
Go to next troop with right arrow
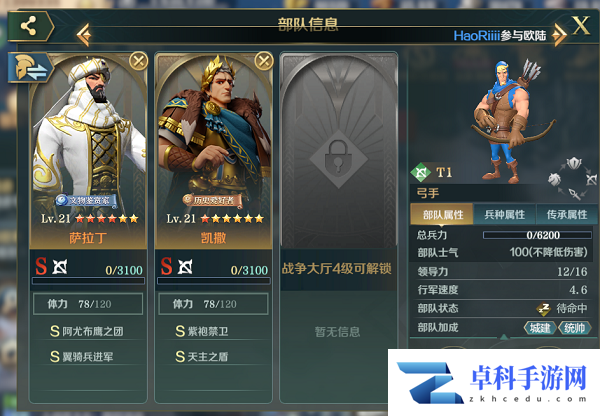point(559,35)
